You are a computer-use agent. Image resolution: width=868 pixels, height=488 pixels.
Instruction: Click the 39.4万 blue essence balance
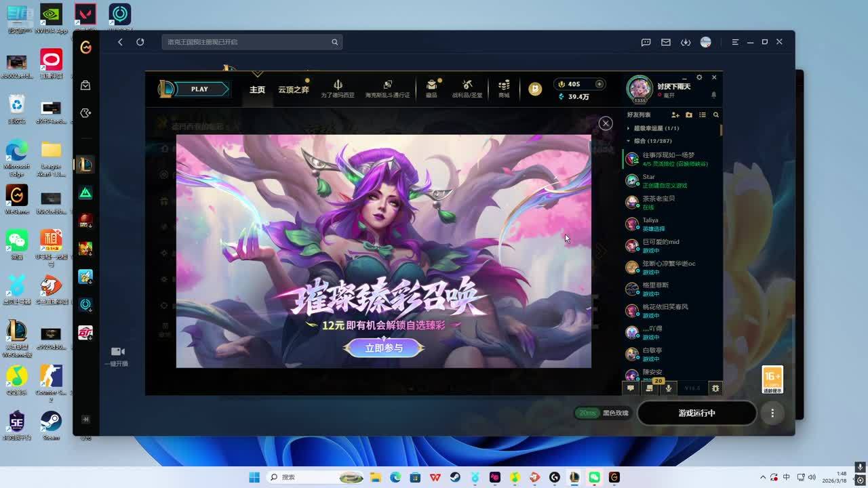coord(573,97)
